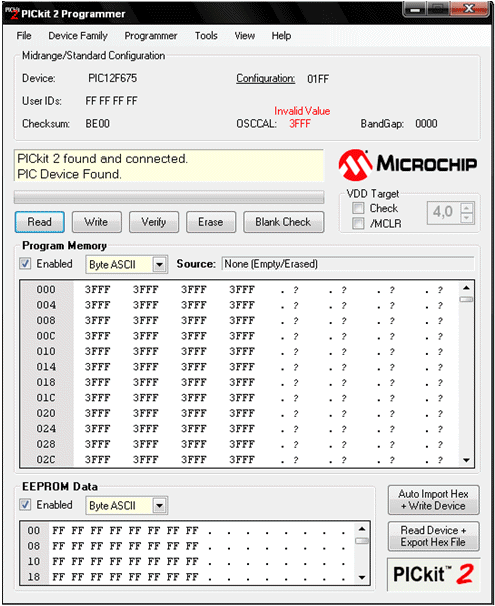
Task: Click the Checksum value BE00
Action: point(97,124)
